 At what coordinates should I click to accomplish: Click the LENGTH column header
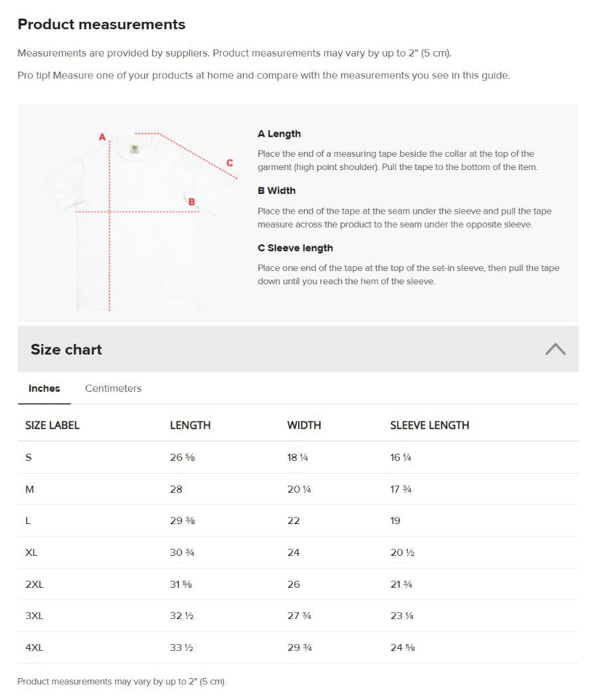tap(190, 426)
